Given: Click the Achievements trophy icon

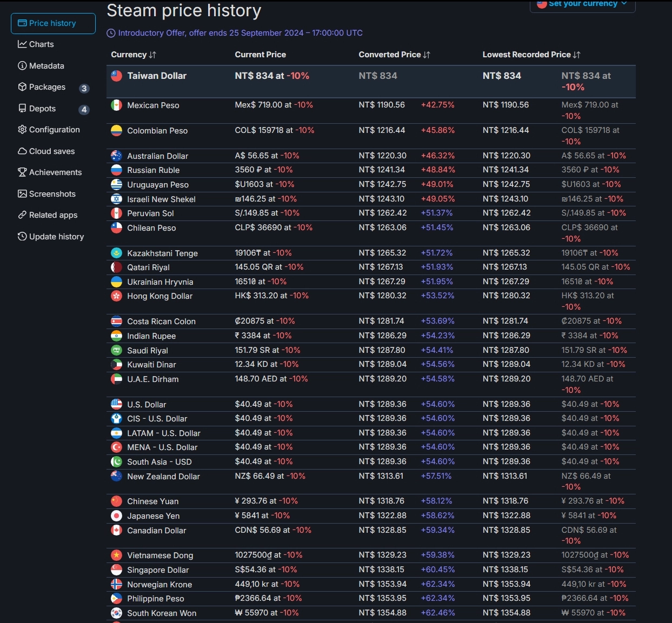Looking at the screenshot, I should [22, 172].
